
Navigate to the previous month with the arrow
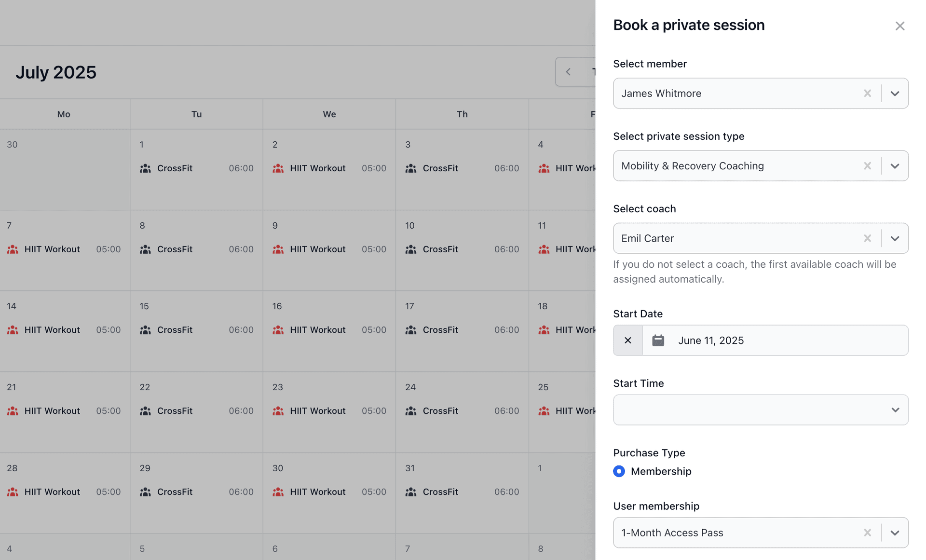[x=569, y=71]
